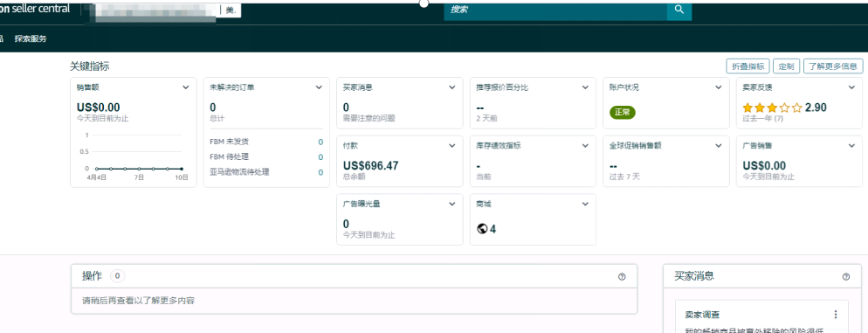Click the 操作 count badge 0
868x333 pixels.
117,275
